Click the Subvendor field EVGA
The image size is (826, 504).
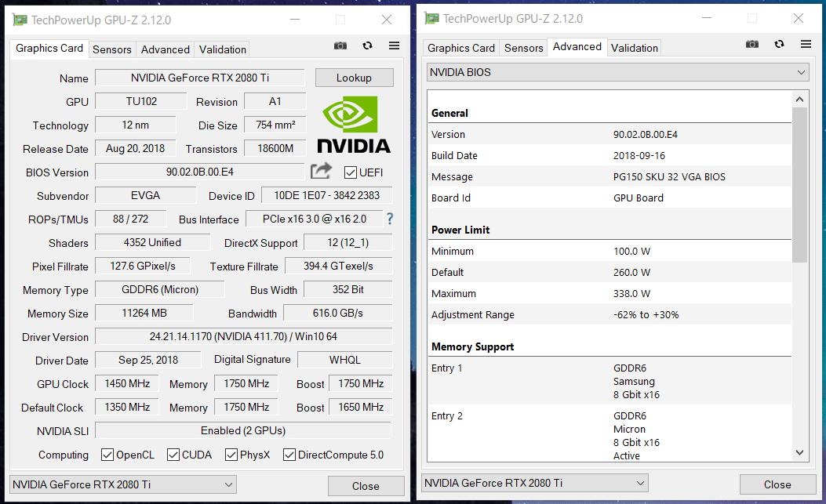click(x=145, y=195)
